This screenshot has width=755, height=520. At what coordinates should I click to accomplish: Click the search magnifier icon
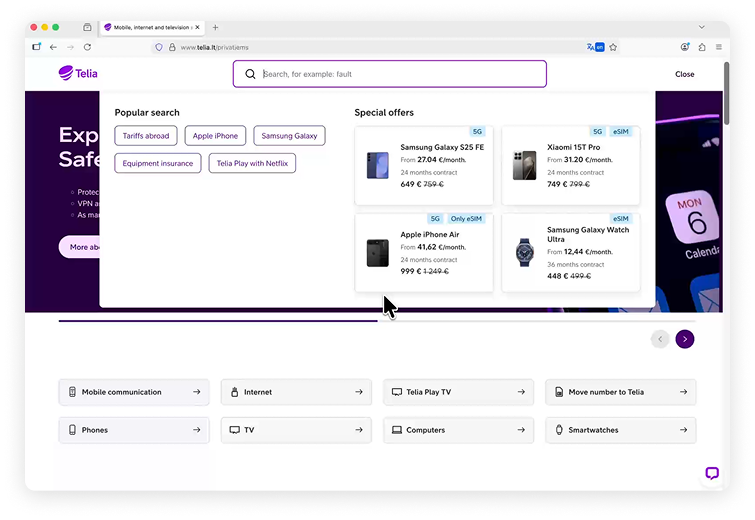[250, 74]
